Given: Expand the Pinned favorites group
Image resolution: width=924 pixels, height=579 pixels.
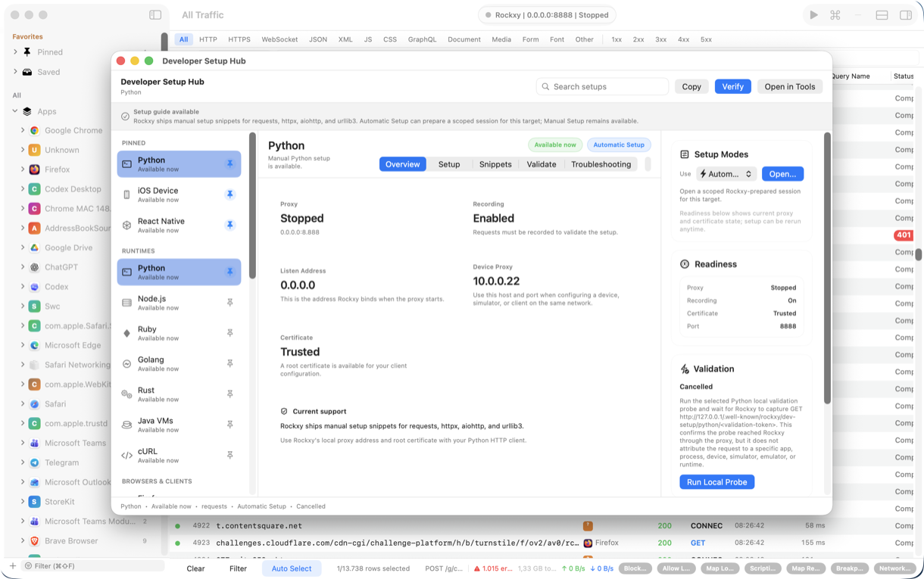Looking at the screenshot, I should click(x=15, y=52).
